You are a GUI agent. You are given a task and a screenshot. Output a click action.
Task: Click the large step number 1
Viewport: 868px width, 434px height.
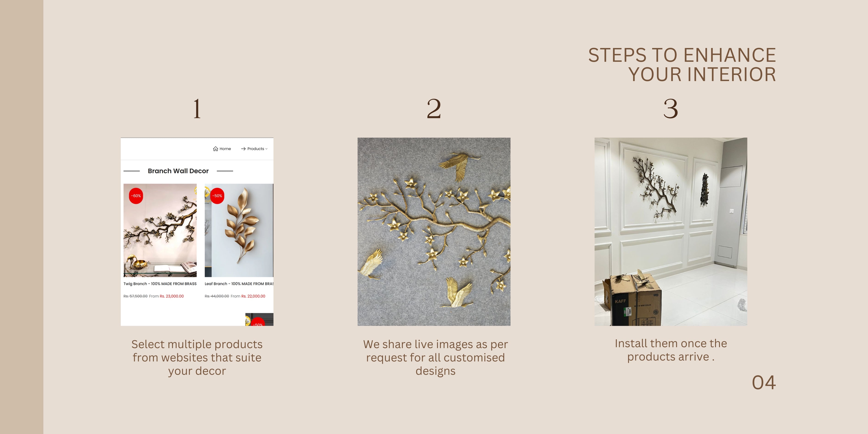(197, 109)
